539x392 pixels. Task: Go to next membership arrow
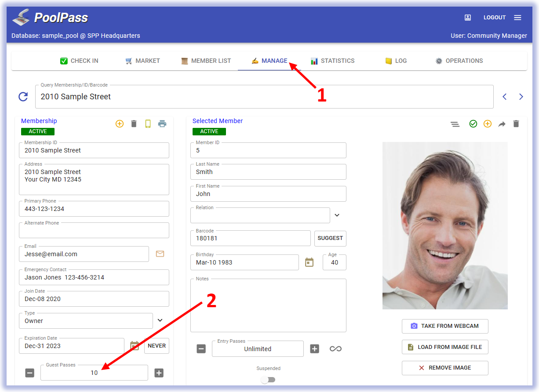pyautogui.click(x=521, y=97)
